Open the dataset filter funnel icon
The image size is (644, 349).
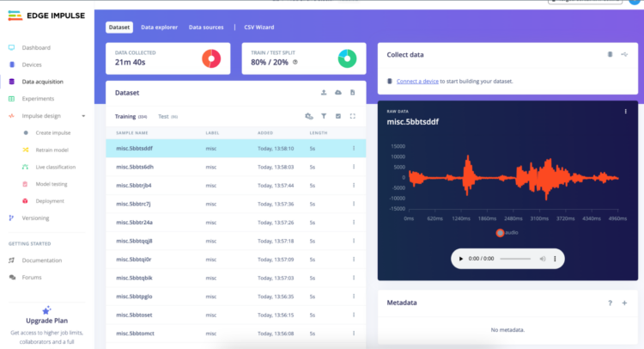coord(324,116)
